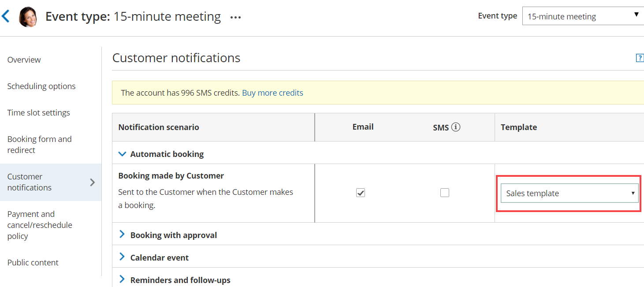Click the help question mark icon

[x=639, y=58]
